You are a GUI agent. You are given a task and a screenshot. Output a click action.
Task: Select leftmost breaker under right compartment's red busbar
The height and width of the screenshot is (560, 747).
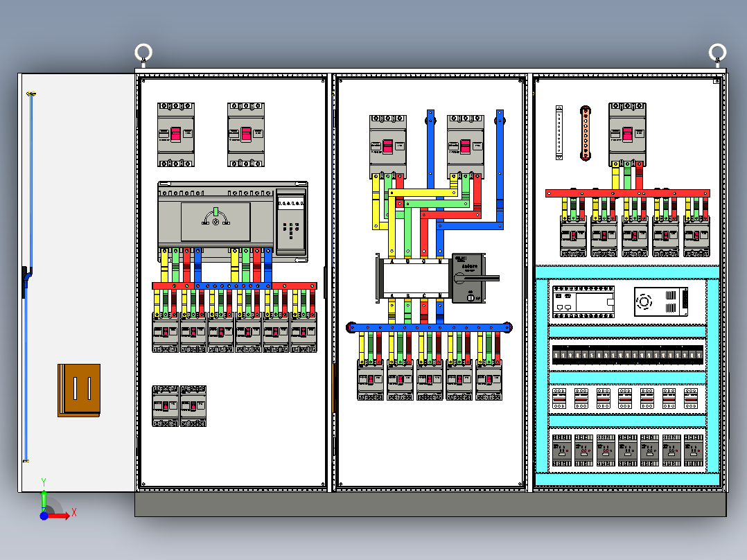[x=573, y=236]
